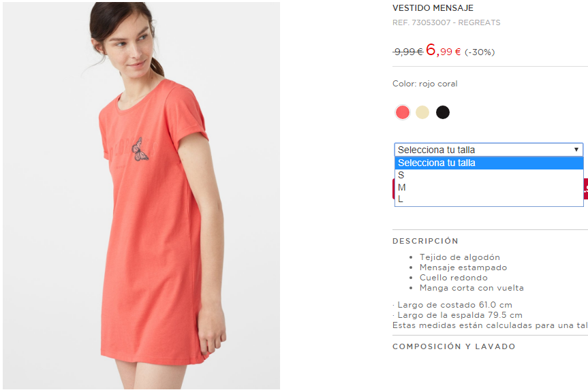Click the size dropdown arrow
The height and width of the screenshot is (390, 588).
[576, 150]
